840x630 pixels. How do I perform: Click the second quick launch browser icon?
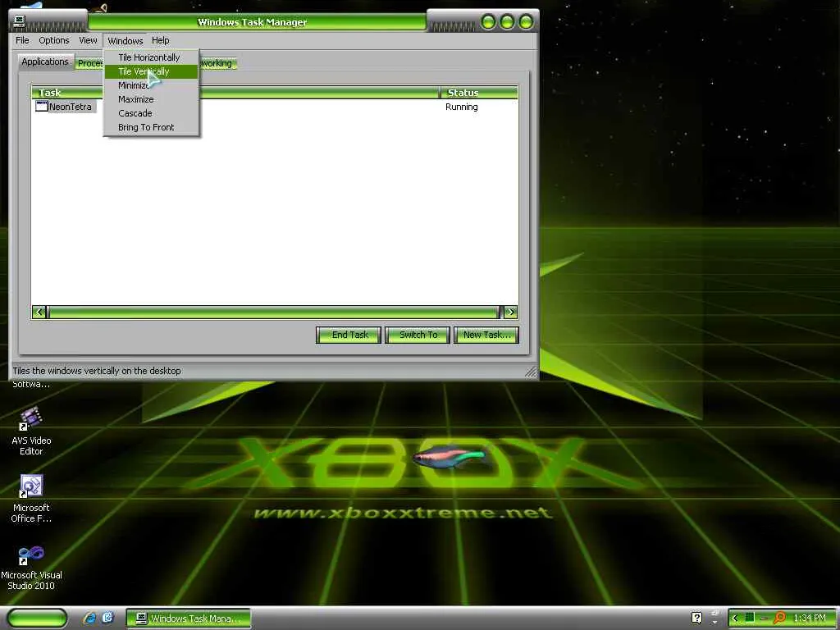[107, 619]
